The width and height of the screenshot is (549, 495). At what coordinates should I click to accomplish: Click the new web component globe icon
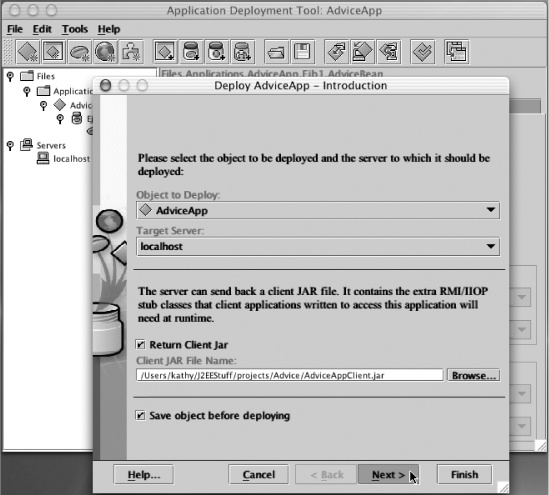[105, 52]
